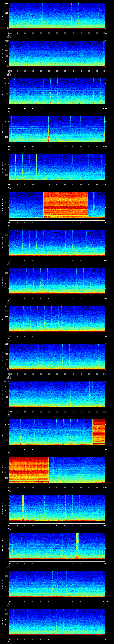Viewport: 114px width, 644px height.
Task: Click the 1000 Hz axis label on the 2:45:00 spectrogram
Action: coord(6,41)
